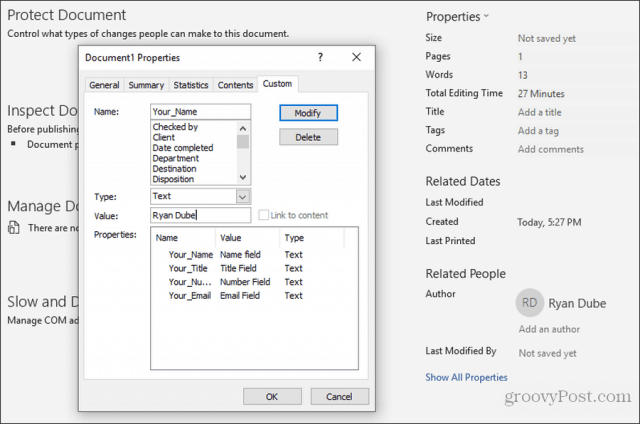
Task: Select Destination in the name list
Action: (x=174, y=169)
